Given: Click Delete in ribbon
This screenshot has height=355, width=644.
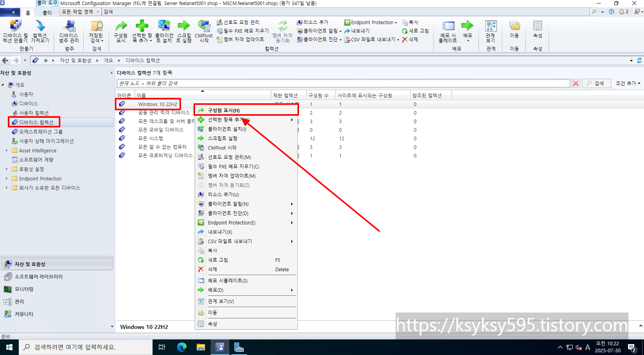Looking at the screenshot, I should (410, 39).
